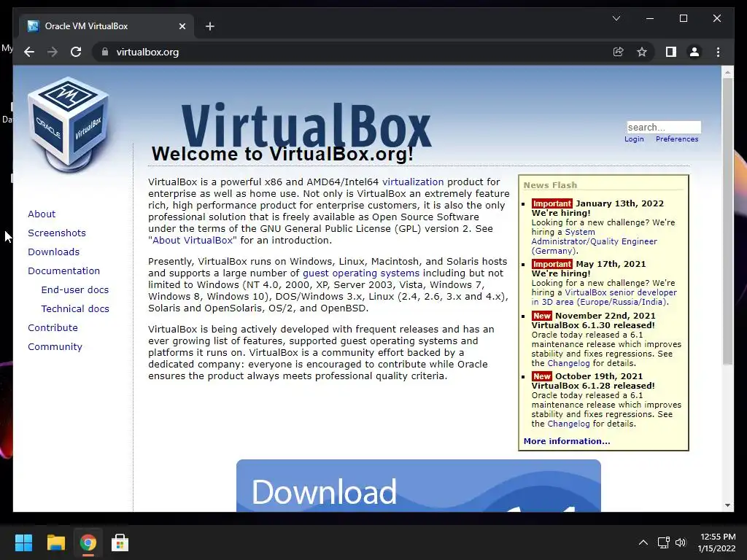The width and height of the screenshot is (747, 560).
Task: Open network settings from the tray
Action: click(x=663, y=542)
